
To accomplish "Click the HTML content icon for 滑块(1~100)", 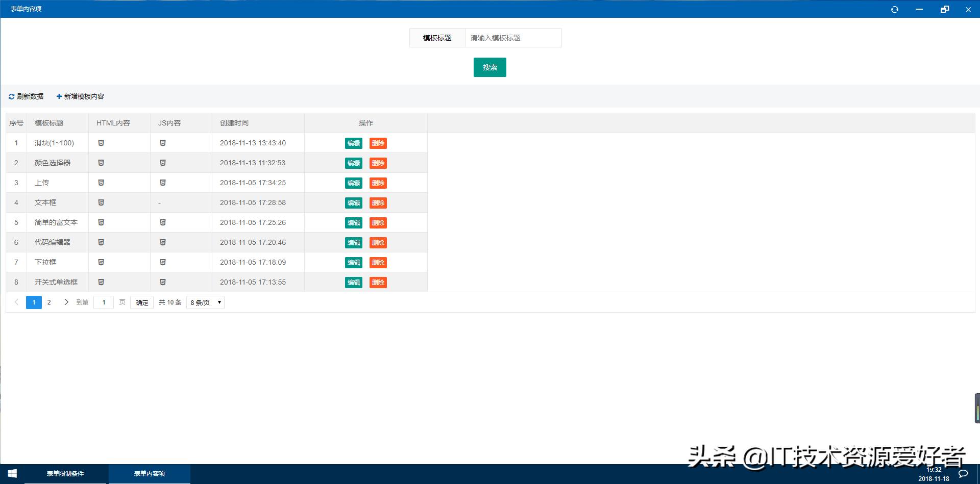I will click(x=102, y=143).
